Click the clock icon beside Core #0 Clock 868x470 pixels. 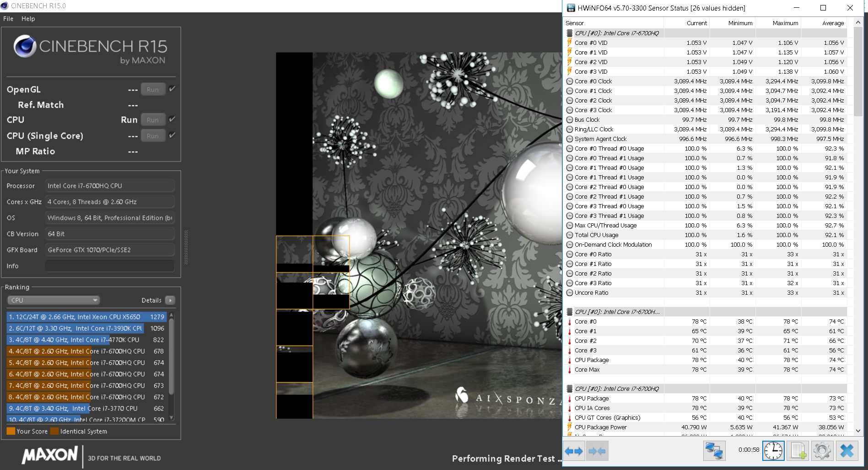[x=570, y=81]
